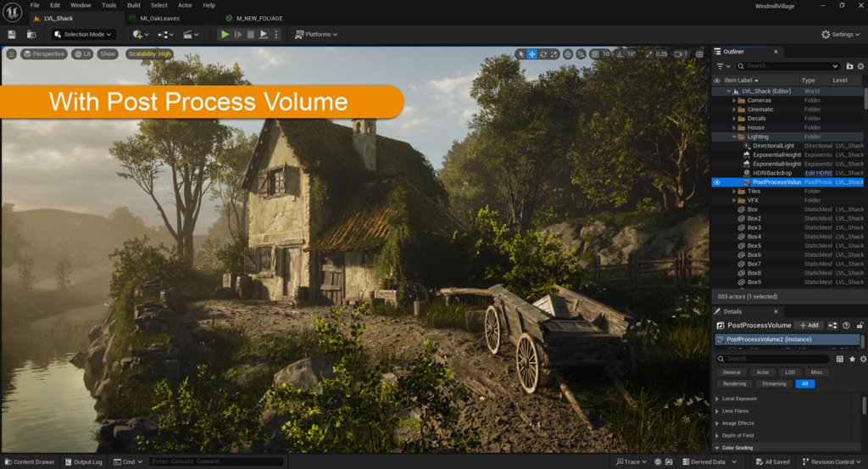Click the Add component button in Details
Screen dimensions: 868x469
(808, 326)
